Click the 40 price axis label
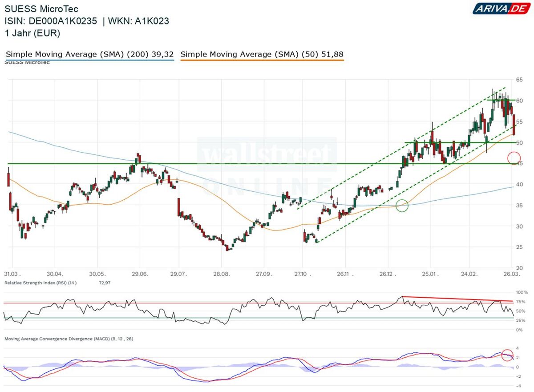 [x=519, y=184]
